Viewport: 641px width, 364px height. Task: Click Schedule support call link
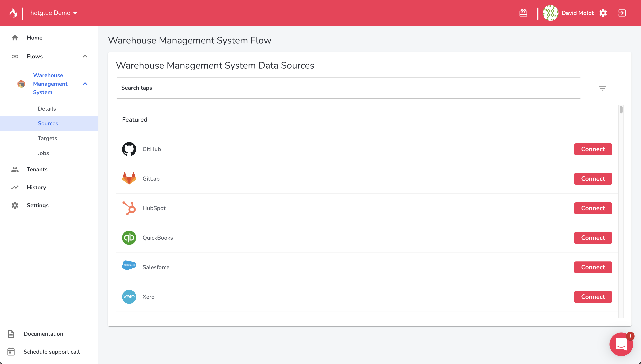[52, 352]
